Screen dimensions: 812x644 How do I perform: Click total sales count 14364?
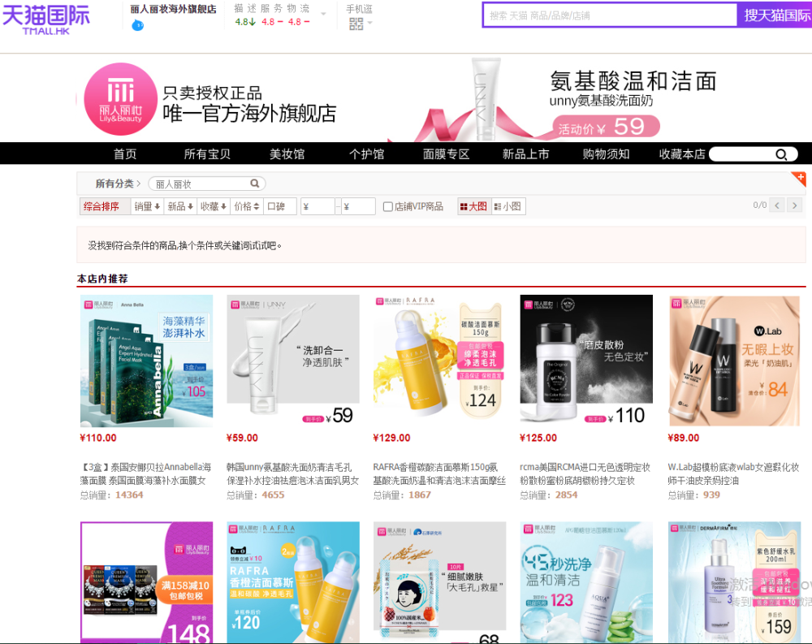point(129,495)
